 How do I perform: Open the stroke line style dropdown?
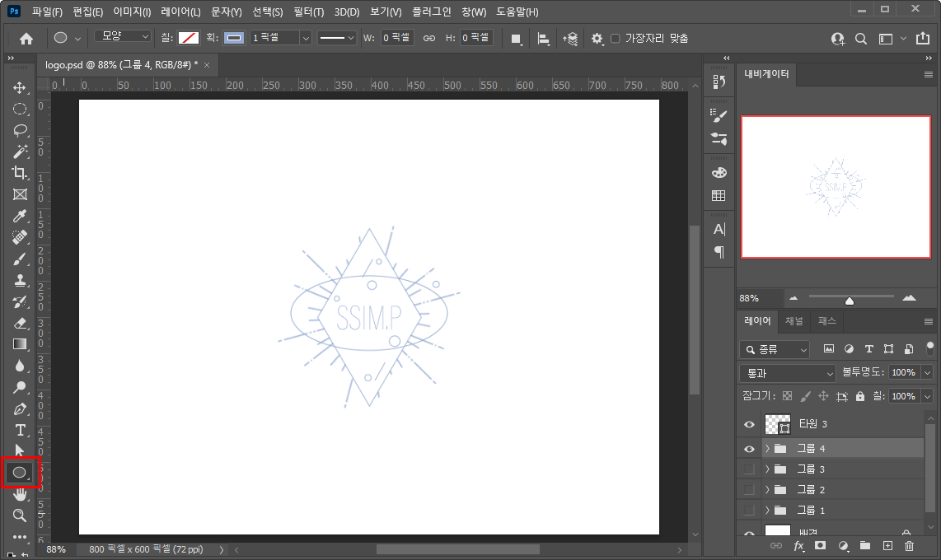tap(336, 38)
